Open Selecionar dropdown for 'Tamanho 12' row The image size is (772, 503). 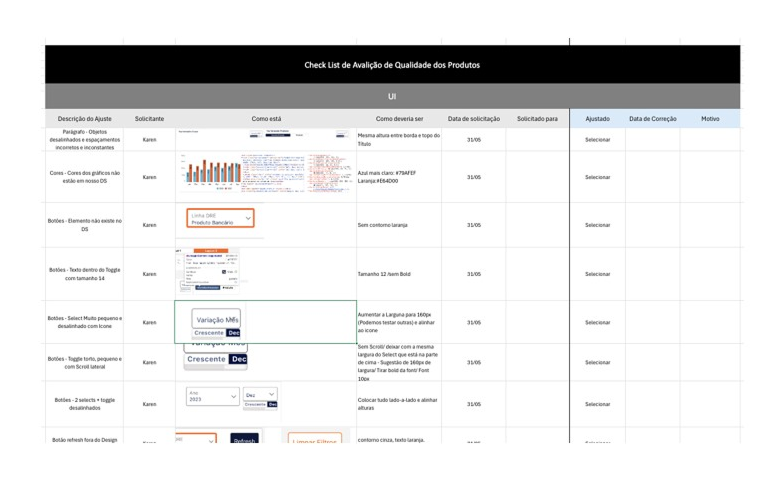click(x=597, y=274)
